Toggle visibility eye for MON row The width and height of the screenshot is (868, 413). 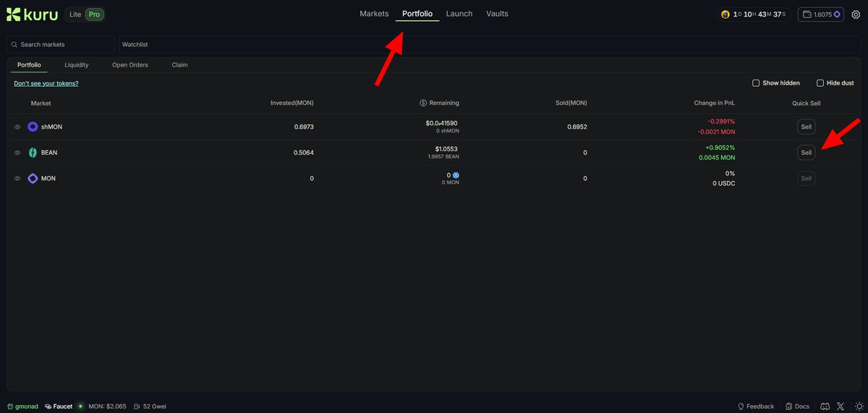(x=17, y=178)
